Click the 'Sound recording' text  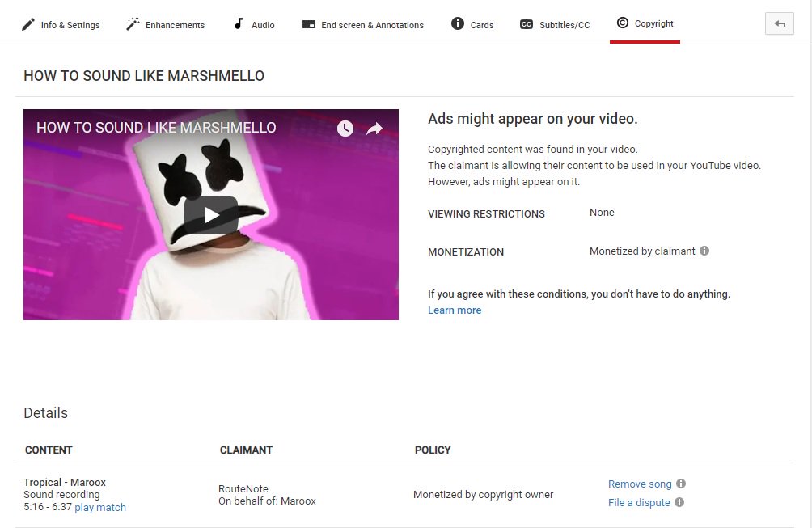click(61, 495)
